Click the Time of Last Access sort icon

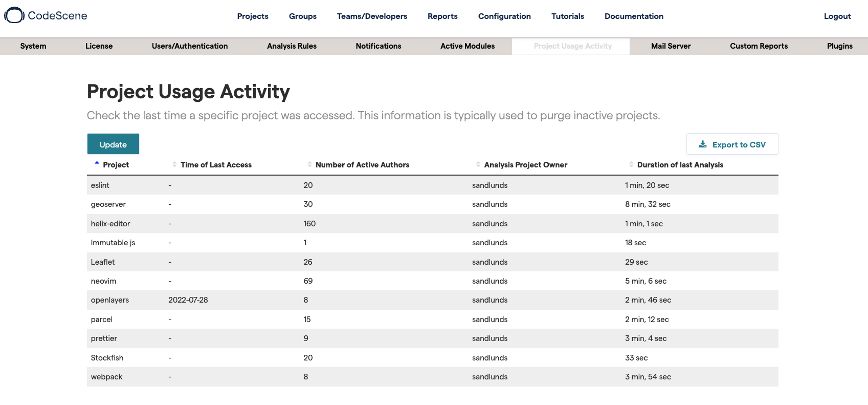point(174,164)
